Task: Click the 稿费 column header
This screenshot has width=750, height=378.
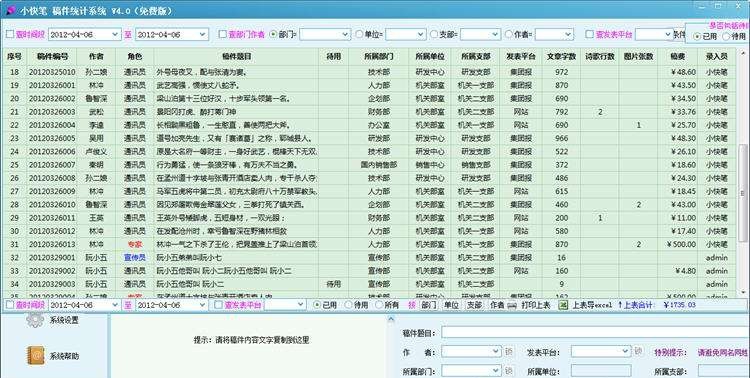Action: click(x=677, y=56)
